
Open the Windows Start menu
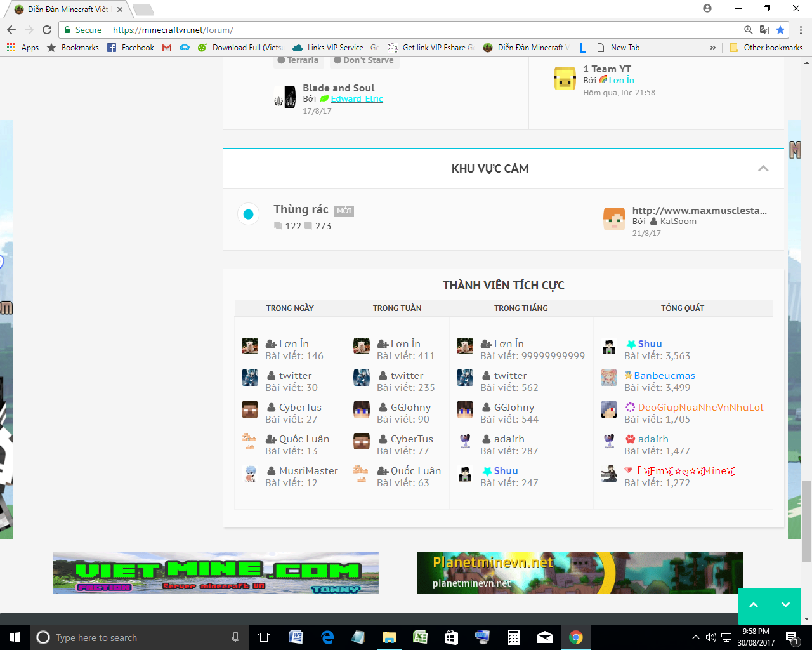[15, 637]
